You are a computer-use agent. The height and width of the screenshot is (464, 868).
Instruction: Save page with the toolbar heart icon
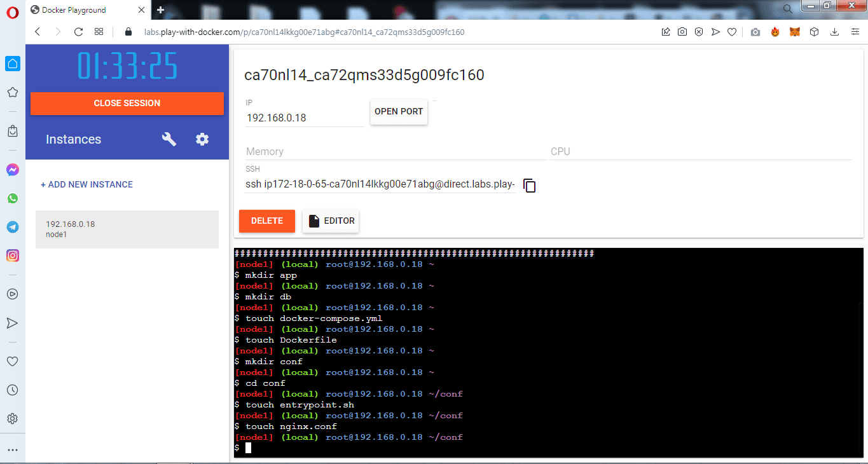point(732,32)
